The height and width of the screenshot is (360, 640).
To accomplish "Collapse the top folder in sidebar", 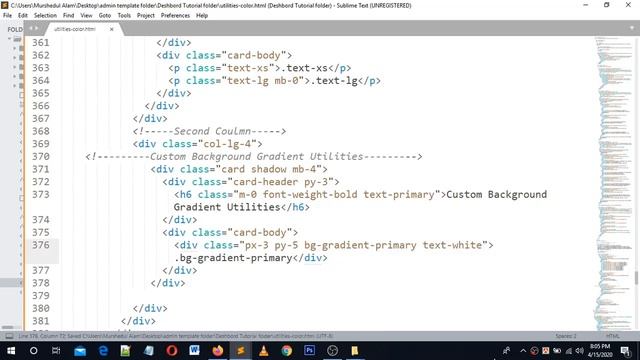I will point(9,39).
